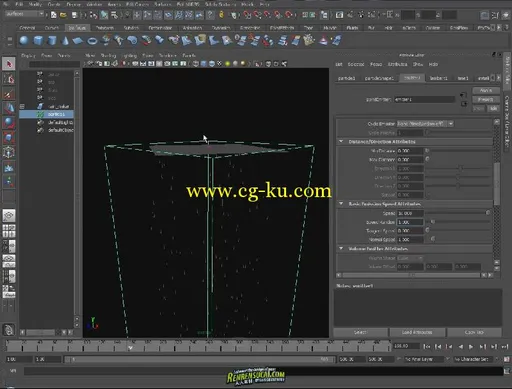
Task: Activate the Scale tool in toolbox
Action: point(9,137)
